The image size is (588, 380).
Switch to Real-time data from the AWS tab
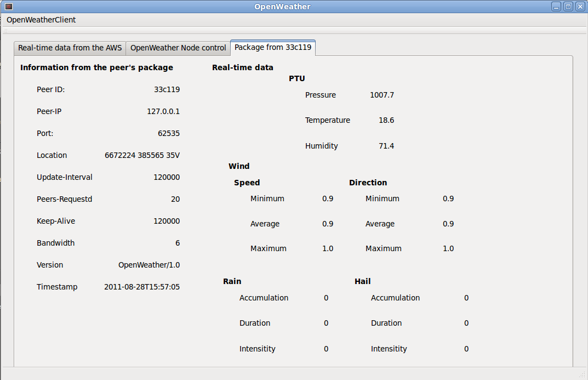70,48
